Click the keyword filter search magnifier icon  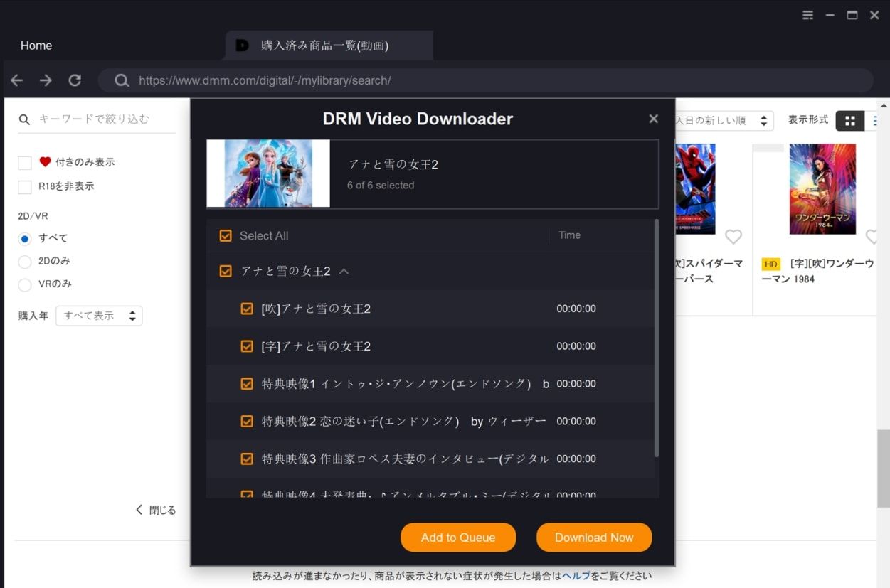(24, 119)
